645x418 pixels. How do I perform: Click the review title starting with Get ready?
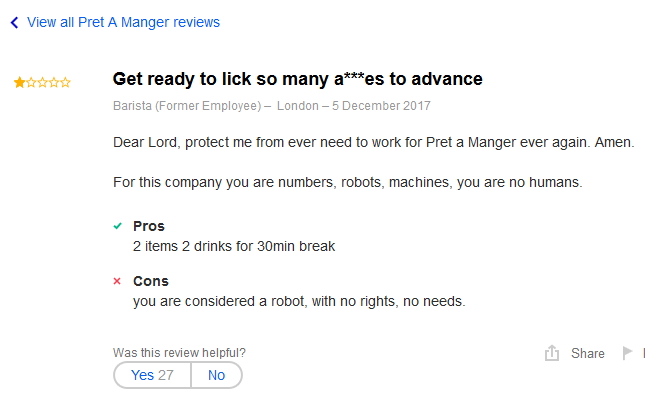coord(297,79)
